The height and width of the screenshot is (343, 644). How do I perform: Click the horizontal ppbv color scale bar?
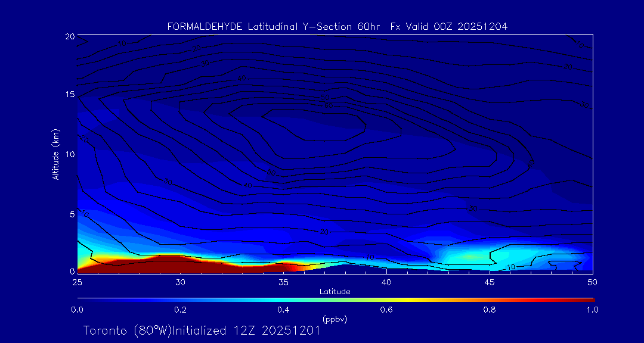point(336,300)
